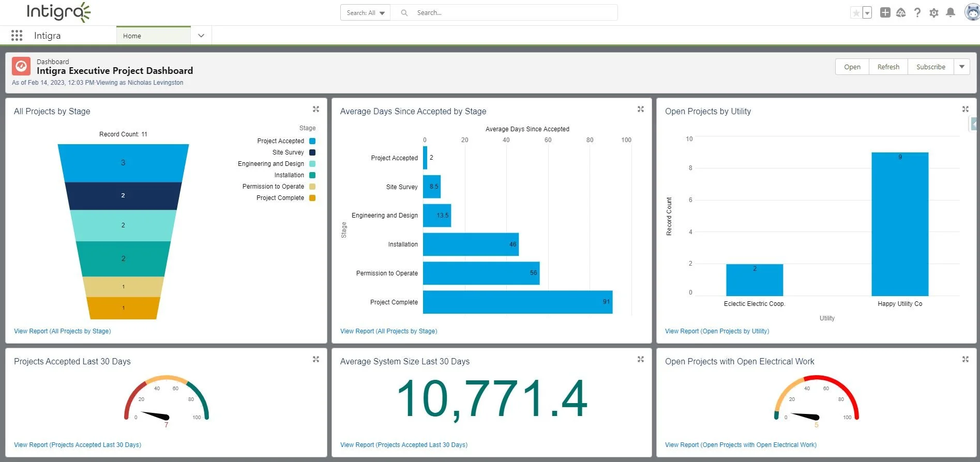Expand Average Days Since Accepted widget
This screenshot has height=462, width=980.
pos(641,109)
